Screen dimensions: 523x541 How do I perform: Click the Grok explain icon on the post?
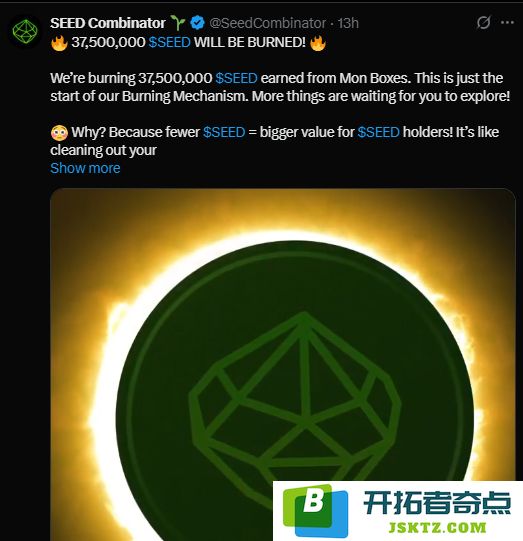click(483, 23)
